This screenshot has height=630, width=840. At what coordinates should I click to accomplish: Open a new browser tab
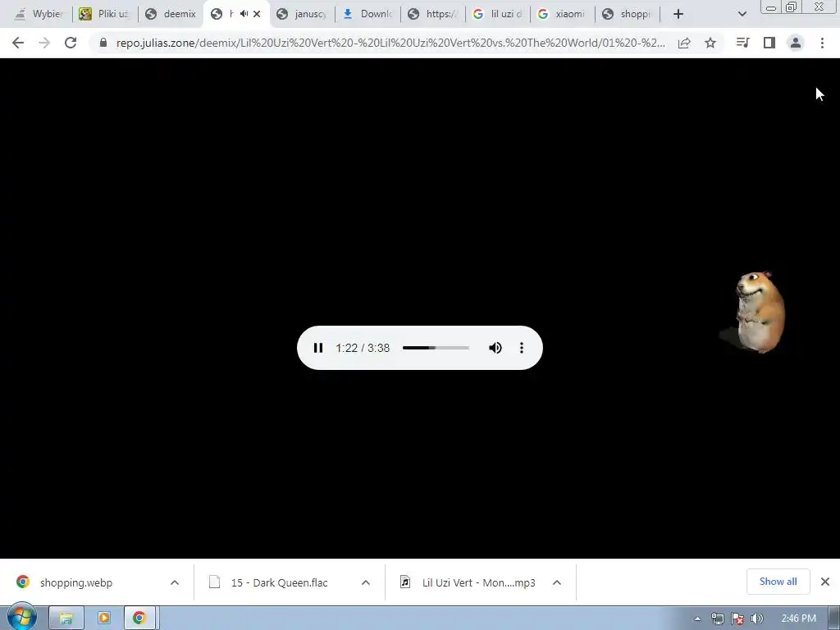678,14
